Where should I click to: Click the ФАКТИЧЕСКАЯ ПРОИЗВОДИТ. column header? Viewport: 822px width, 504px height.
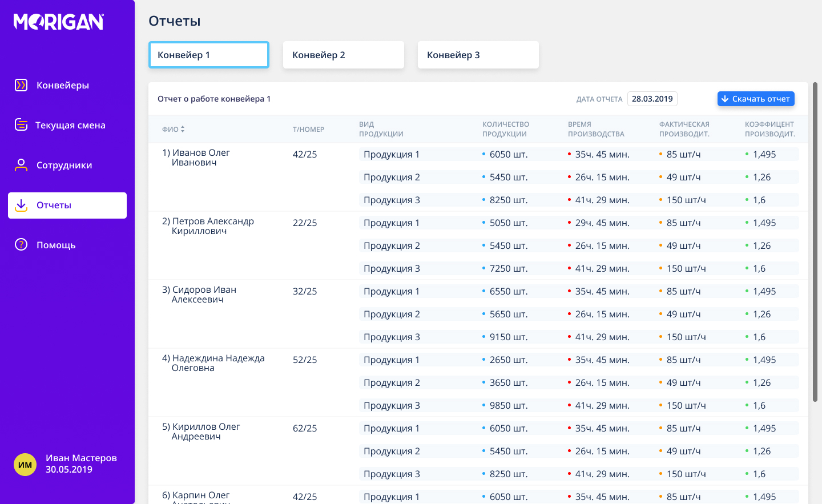684,129
